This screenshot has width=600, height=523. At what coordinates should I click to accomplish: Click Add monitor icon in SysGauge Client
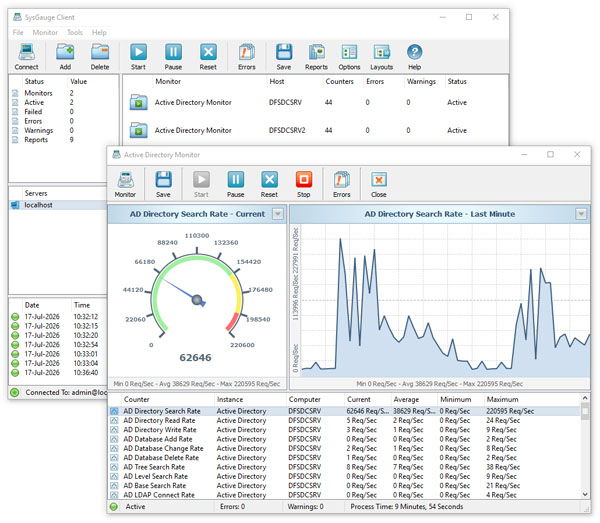(x=65, y=52)
